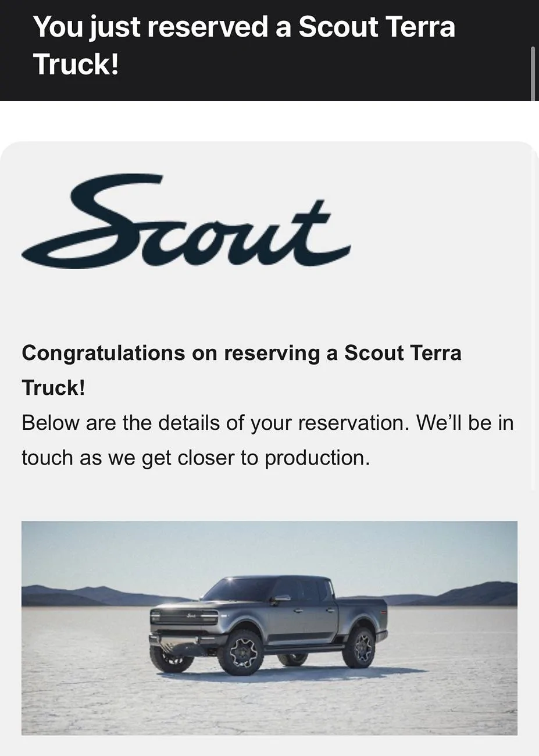Click the truck's front grille badge
The image size is (539, 756).
[x=191, y=615]
